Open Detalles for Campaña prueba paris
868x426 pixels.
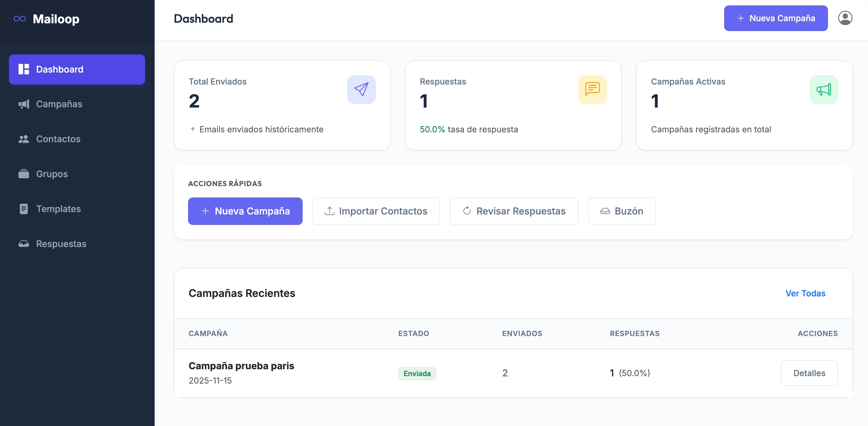pos(809,373)
